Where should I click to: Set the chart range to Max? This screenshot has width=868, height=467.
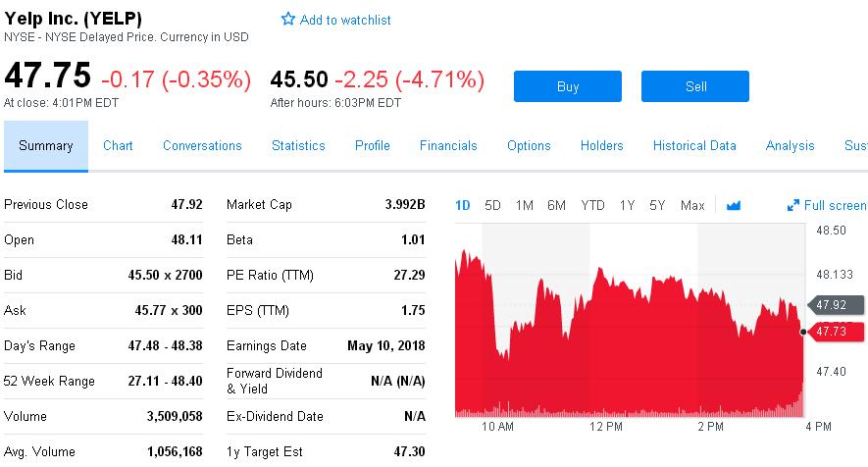tap(692, 205)
